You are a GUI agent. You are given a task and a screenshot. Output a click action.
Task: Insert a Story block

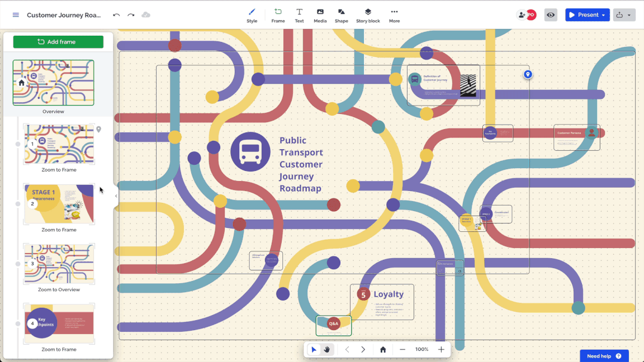[x=368, y=15]
